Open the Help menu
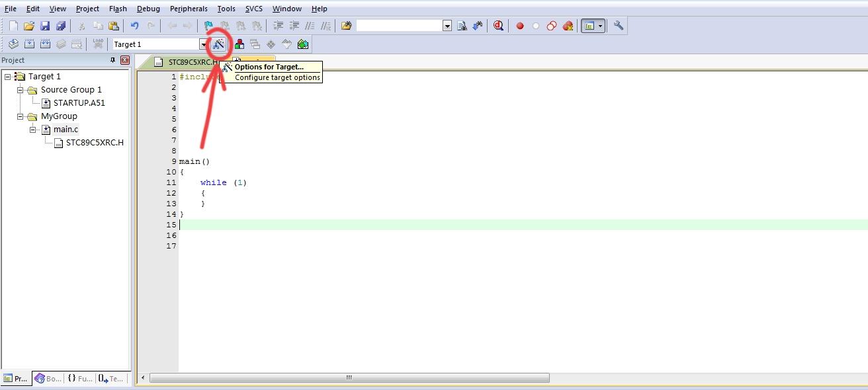The width and height of the screenshot is (868, 390). pos(320,9)
